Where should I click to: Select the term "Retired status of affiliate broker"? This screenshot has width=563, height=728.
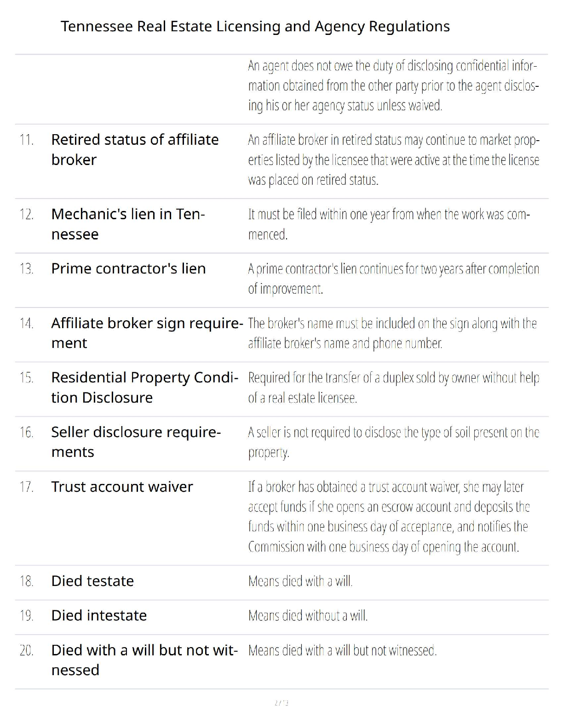pos(135,149)
